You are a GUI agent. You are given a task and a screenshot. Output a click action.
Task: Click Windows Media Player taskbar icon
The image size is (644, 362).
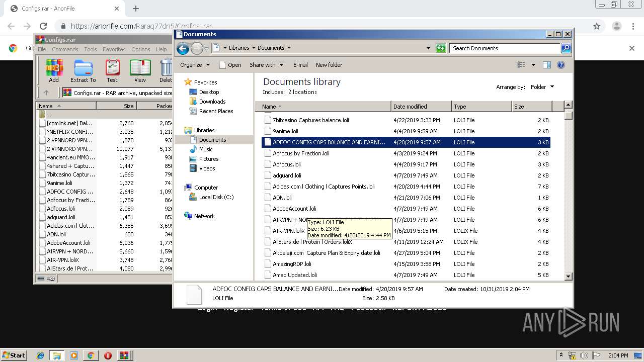[x=74, y=355]
